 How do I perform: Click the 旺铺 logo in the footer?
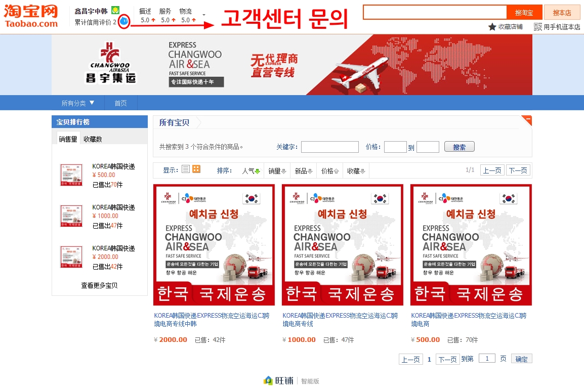pos(279,380)
